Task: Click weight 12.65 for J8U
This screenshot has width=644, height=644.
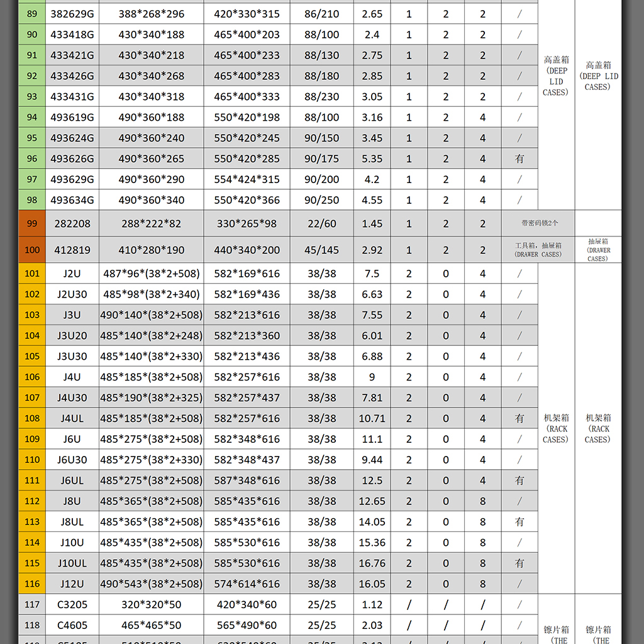Action: pyautogui.click(x=372, y=501)
